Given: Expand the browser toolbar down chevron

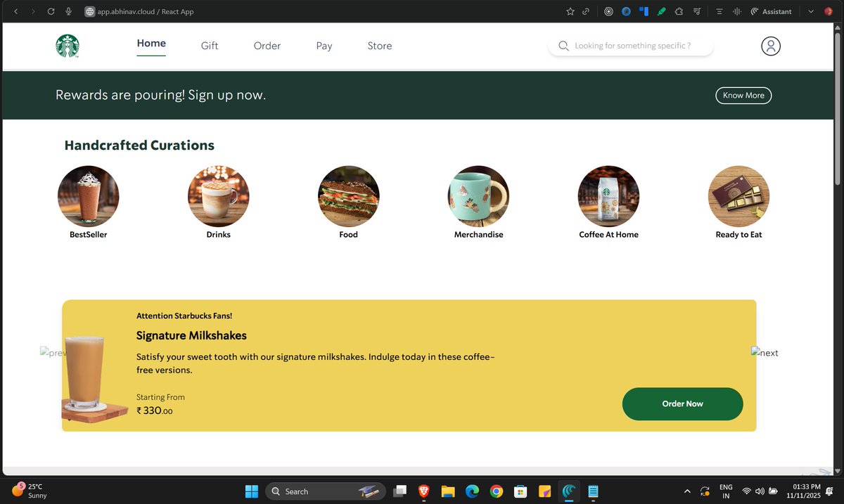Looking at the screenshot, I should click(x=810, y=11).
